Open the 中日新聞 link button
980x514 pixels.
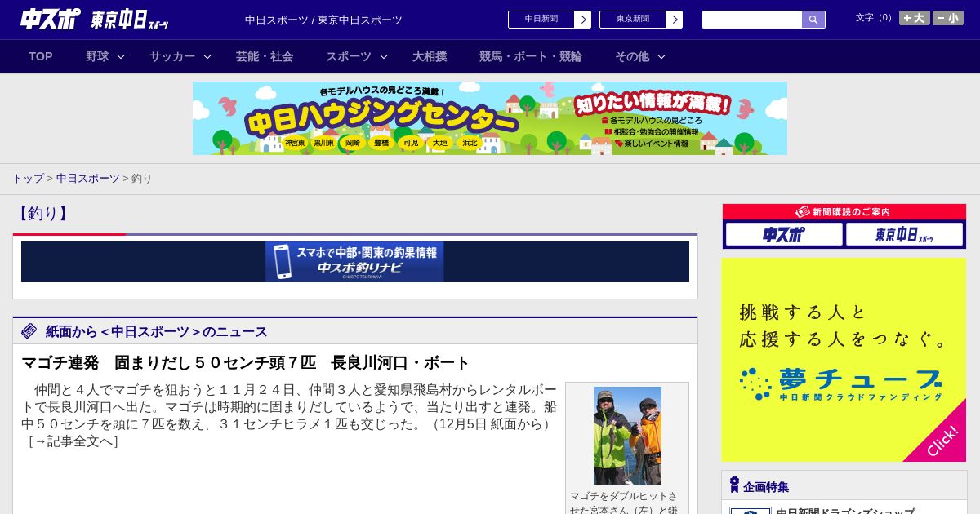(x=541, y=19)
